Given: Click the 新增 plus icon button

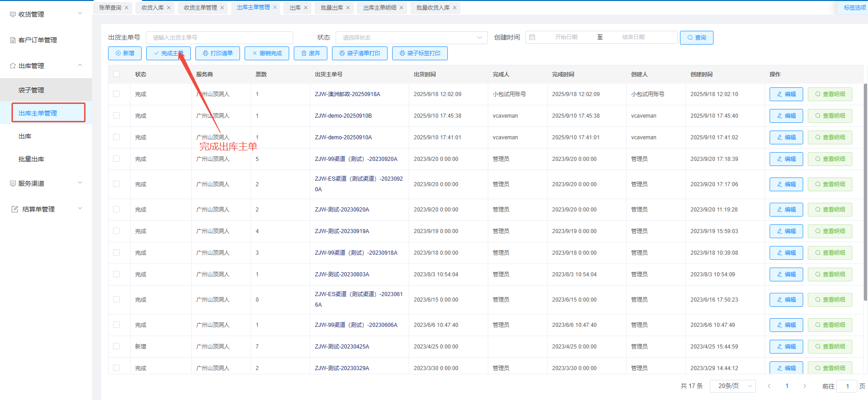Looking at the screenshot, I should [x=125, y=53].
